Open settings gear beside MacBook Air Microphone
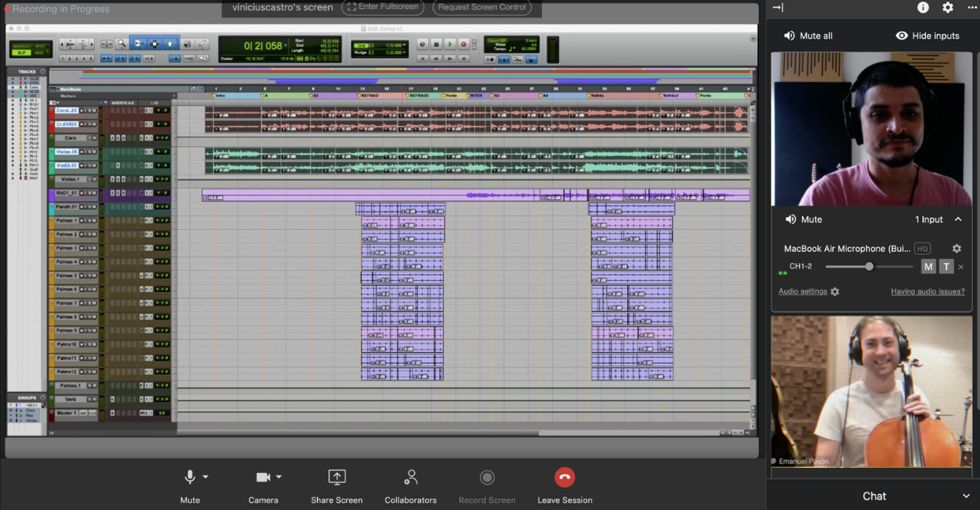Screen dimensions: 980x510 956,248
